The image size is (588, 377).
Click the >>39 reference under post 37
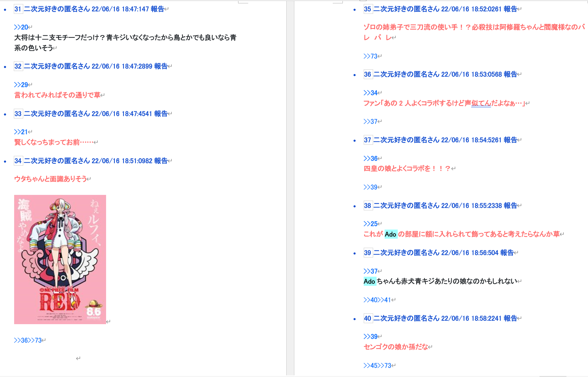371,187
